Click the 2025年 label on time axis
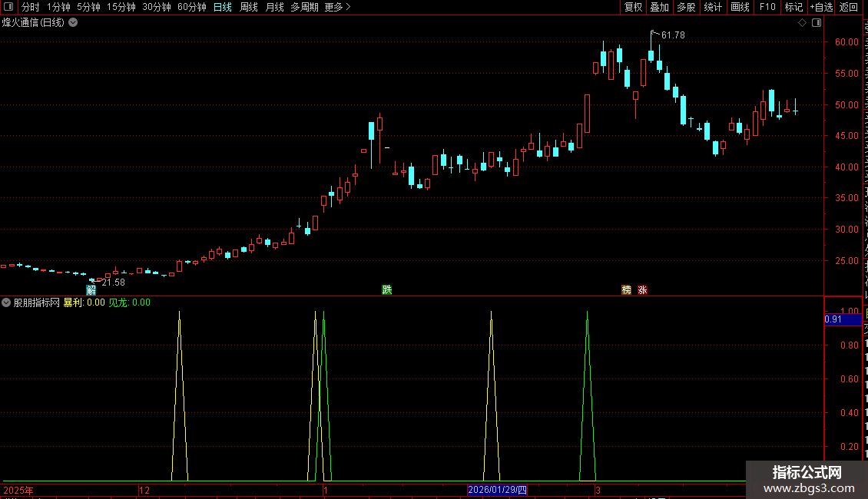 (18, 490)
